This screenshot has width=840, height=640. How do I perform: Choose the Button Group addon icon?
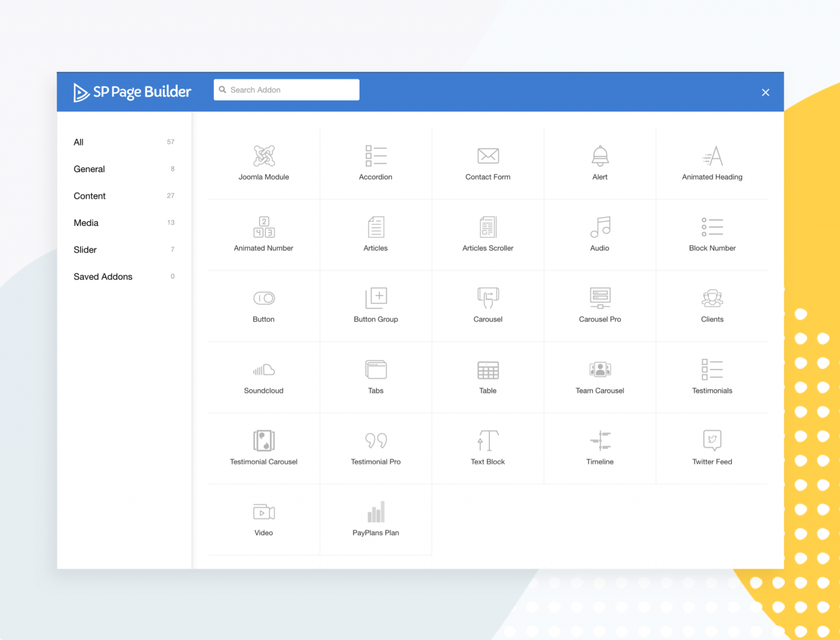coord(376,298)
